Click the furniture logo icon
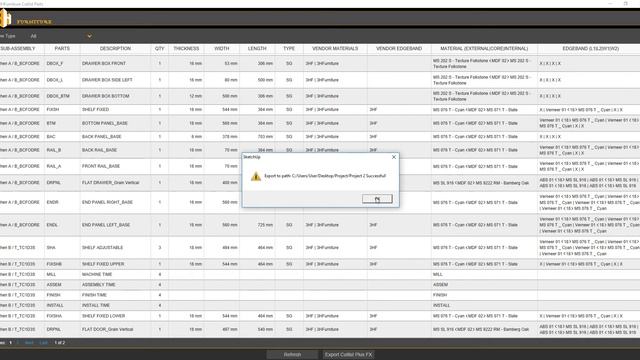Viewport: 640px width, 360px height. (x=6, y=18)
